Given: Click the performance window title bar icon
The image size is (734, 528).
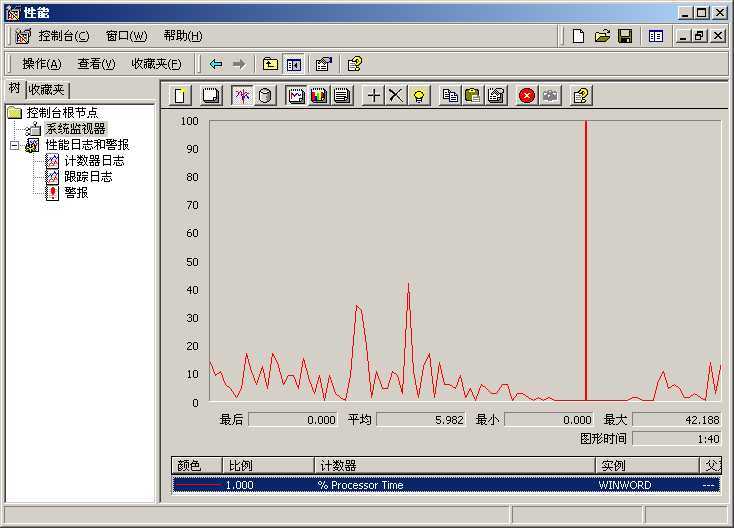Looking at the screenshot, I should click(x=13, y=13).
